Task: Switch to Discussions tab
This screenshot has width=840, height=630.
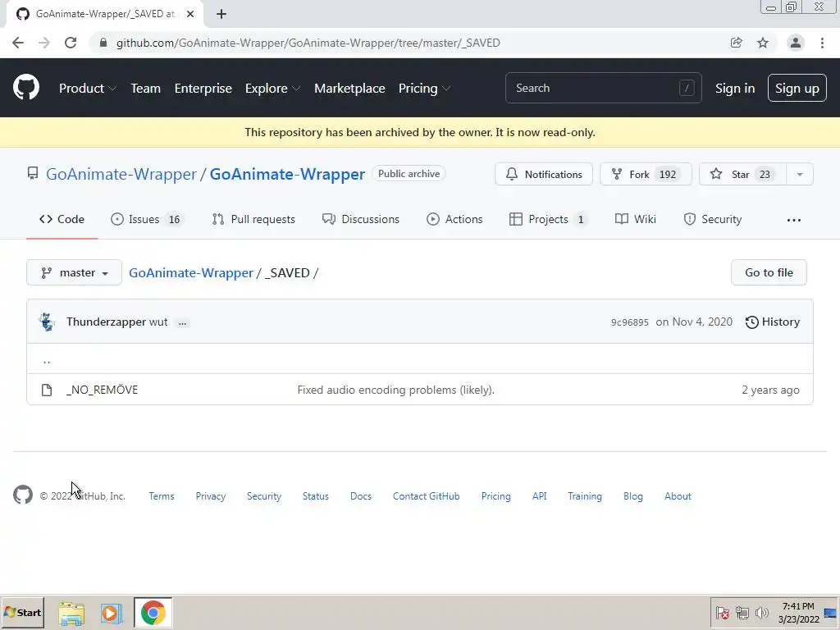Action: (x=361, y=219)
